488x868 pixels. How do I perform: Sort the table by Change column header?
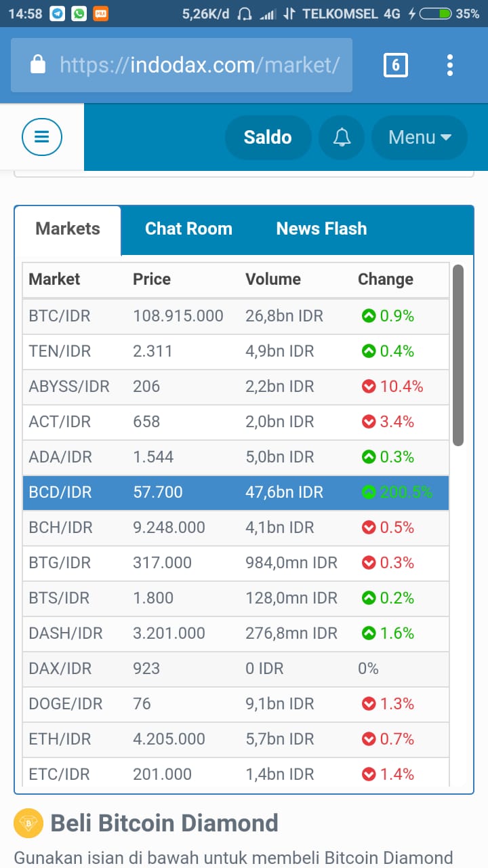click(x=386, y=279)
